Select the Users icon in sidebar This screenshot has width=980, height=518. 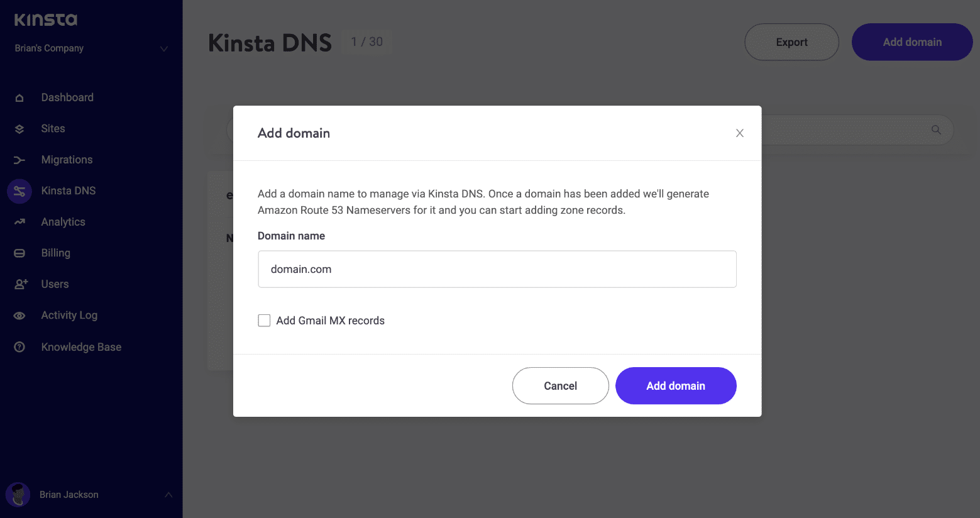pyautogui.click(x=19, y=284)
